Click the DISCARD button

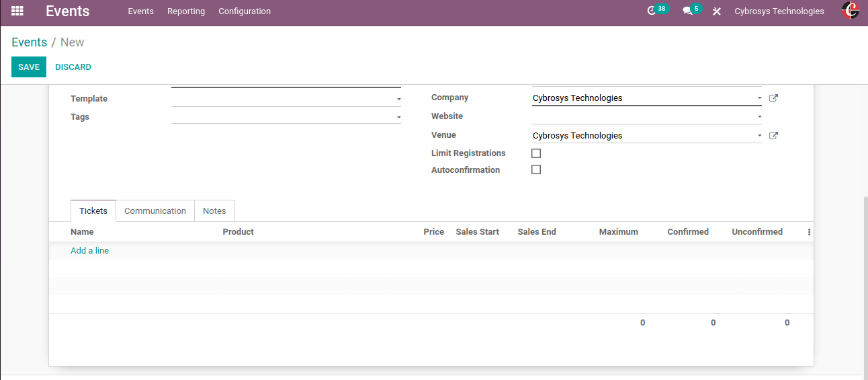[x=73, y=67]
